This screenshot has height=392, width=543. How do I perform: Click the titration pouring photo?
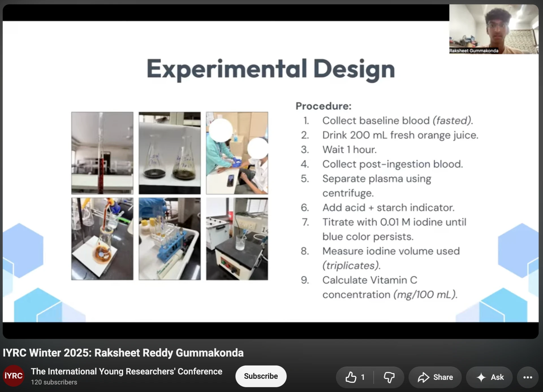pos(102,239)
